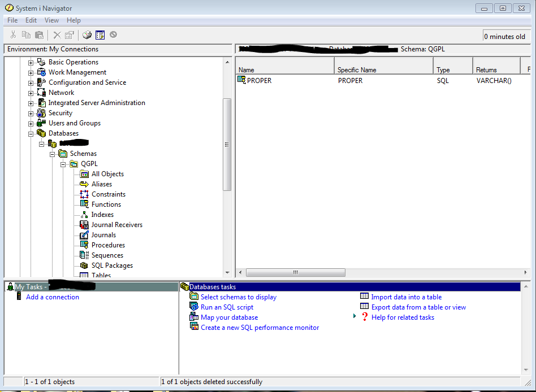The height and width of the screenshot is (392, 536).
Task: Open the Help menu
Action: pos(74,20)
